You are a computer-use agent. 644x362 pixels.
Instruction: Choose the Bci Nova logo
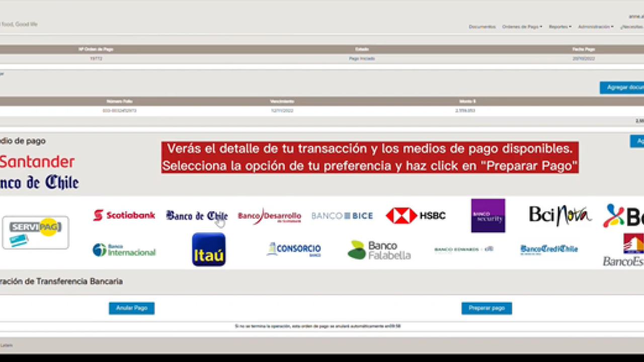click(560, 215)
